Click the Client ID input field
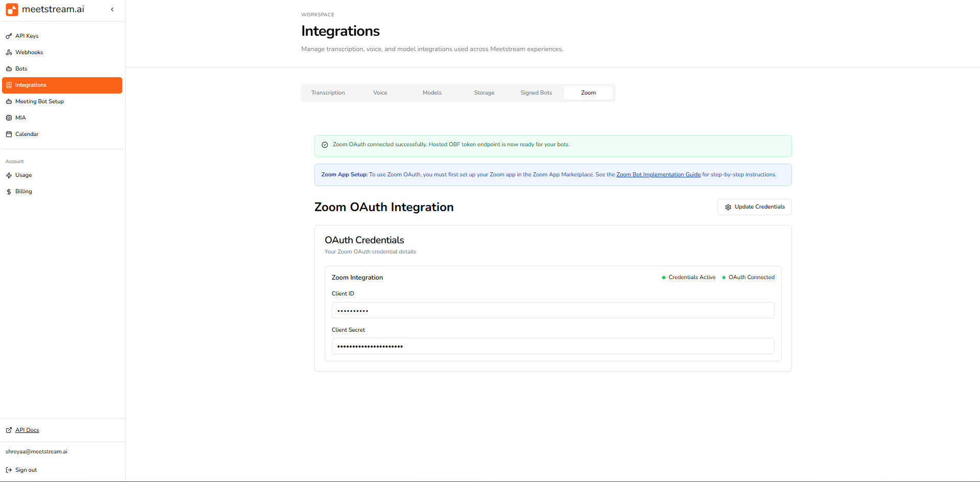 pos(553,310)
